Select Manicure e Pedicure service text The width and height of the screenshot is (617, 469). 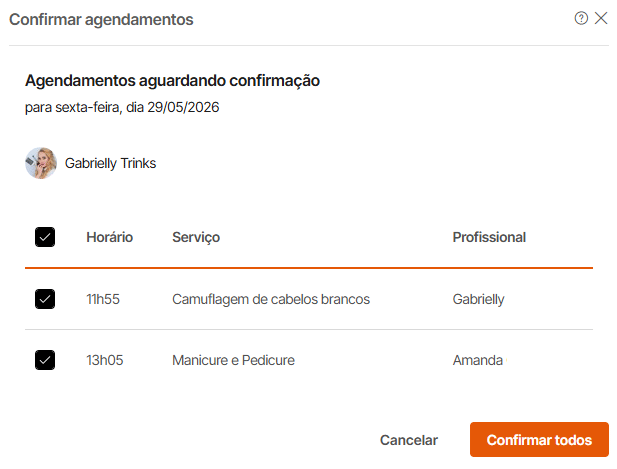click(233, 360)
